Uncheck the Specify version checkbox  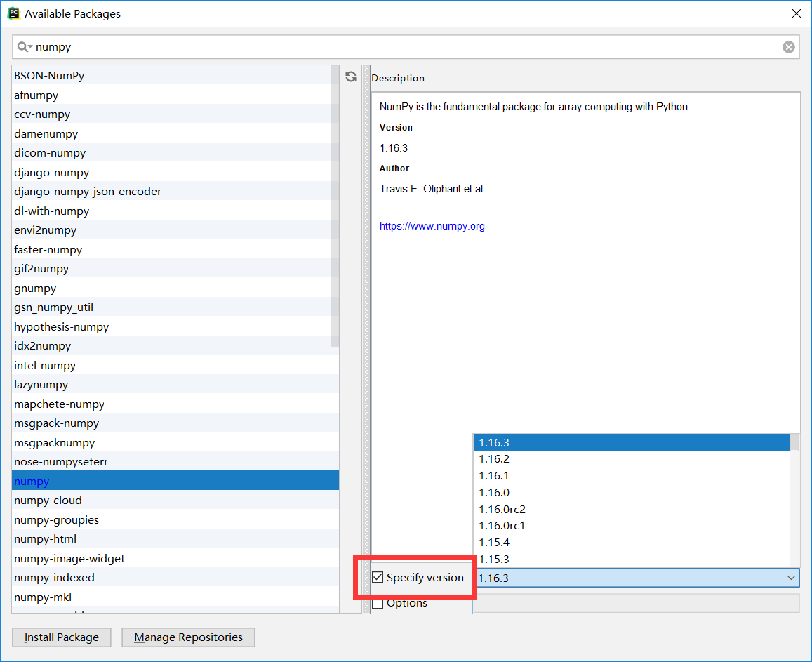pos(378,577)
